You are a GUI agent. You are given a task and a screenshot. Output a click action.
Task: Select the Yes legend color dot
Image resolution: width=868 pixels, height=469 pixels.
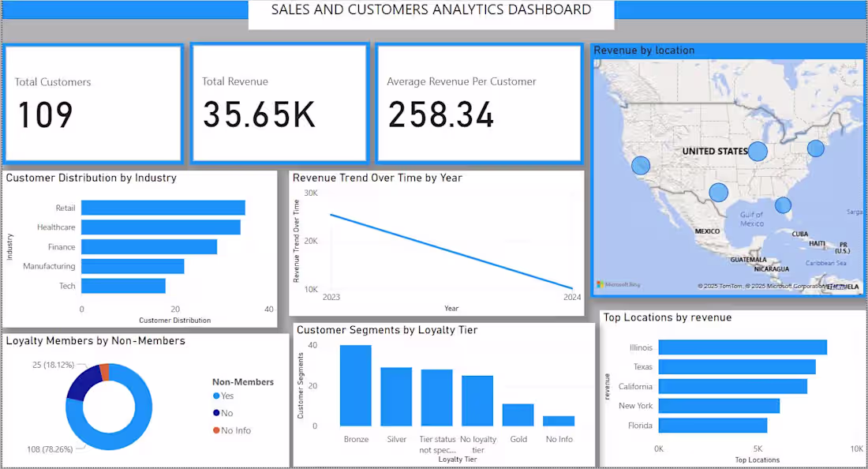click(x=217, y=396)
